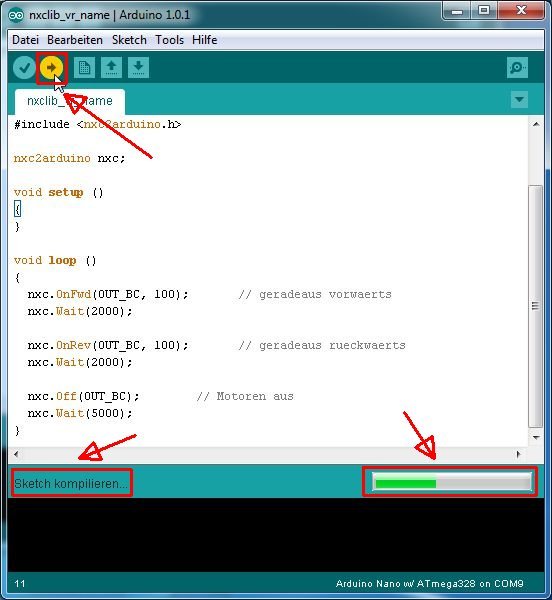The height and width of the screenshot is (600, 552).
Task: Open the Datei menu
Action: 26,40
